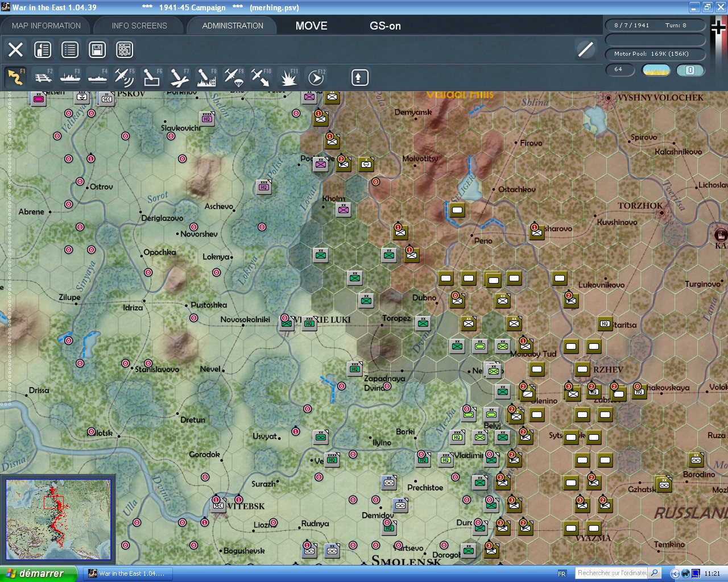The image size is (728, 582).
Task: Click the 64 value box
Action: pos(621,70)
